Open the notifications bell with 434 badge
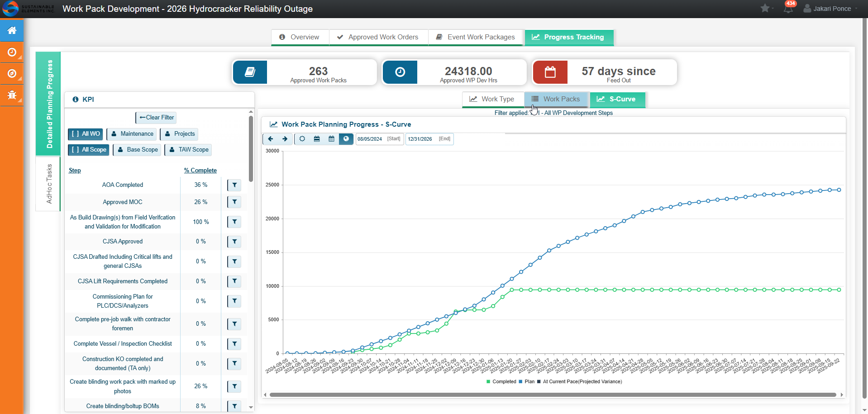Screen dimensions: 868x414 click(x=788, y=9)
